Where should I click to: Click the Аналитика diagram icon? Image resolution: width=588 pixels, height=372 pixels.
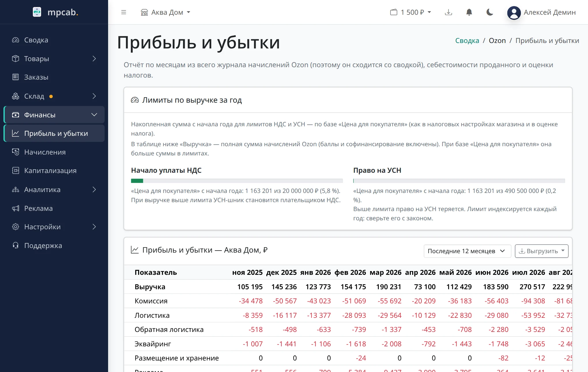click(x=16, y=189)
